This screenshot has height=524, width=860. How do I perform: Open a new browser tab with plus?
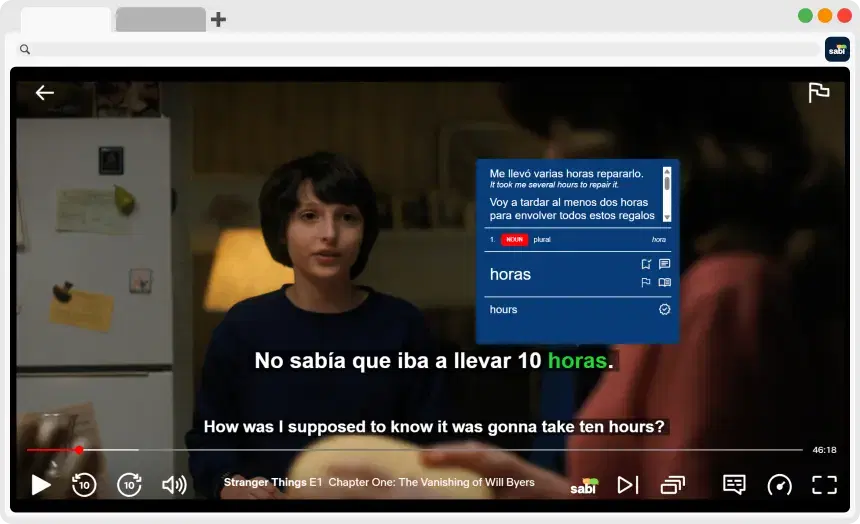tap(218, 20)
